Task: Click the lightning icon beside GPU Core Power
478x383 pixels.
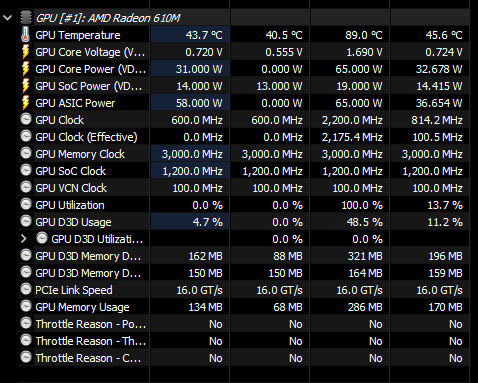Action: coord(26,69)
